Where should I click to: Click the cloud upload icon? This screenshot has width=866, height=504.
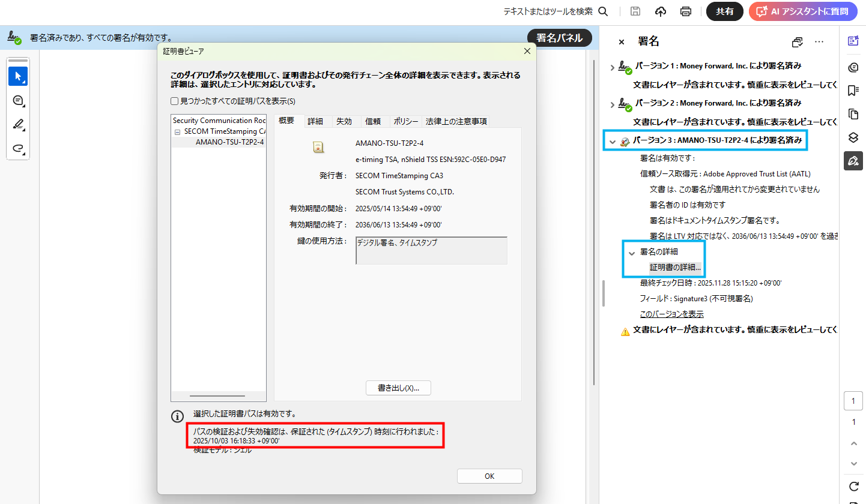pos(661,11)
